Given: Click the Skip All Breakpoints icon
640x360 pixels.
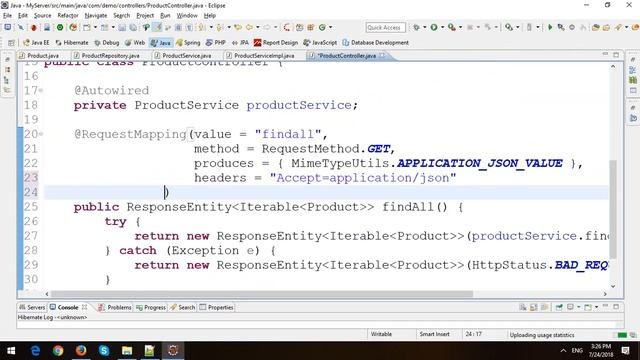Looking at the screenshot, I should coord(21,27).
